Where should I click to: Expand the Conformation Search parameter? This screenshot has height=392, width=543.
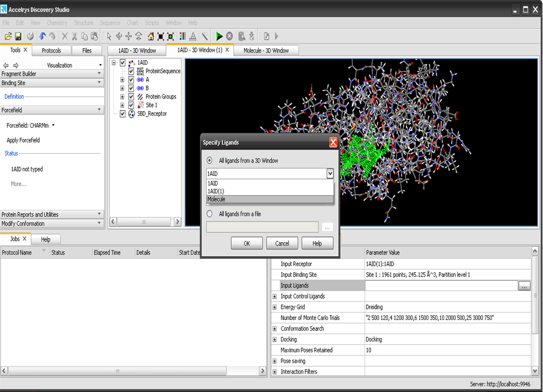tap(275, 328)
